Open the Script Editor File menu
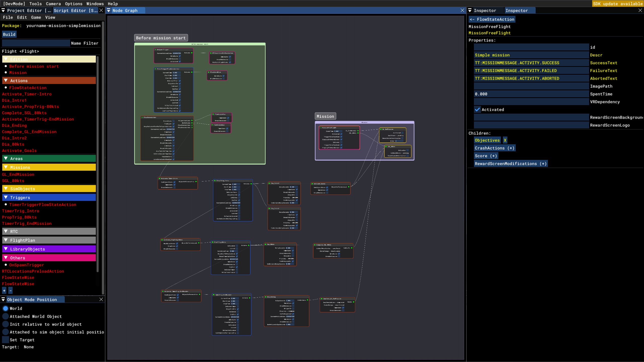The height and width of the screenshot is (362, 644). click(x=8, y=17)
